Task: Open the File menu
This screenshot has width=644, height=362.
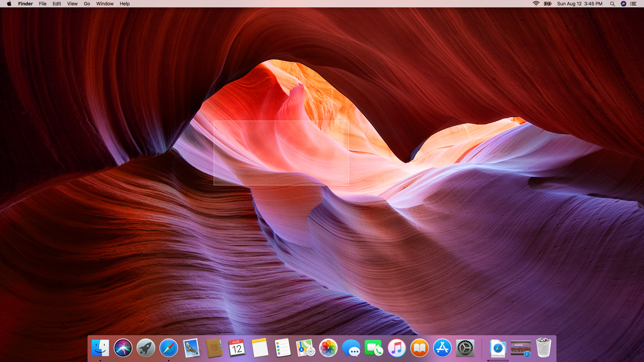Action: (x=43, y=4)
